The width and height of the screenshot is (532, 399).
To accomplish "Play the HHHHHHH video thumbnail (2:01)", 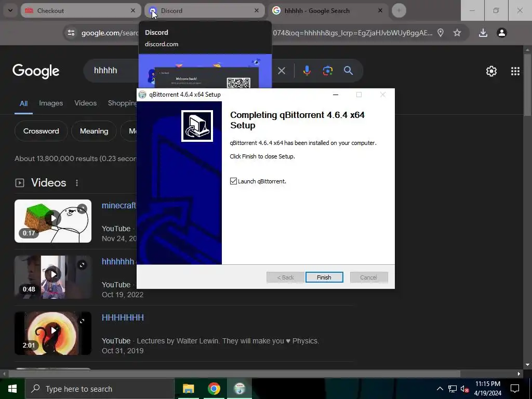I will (53, 333).
